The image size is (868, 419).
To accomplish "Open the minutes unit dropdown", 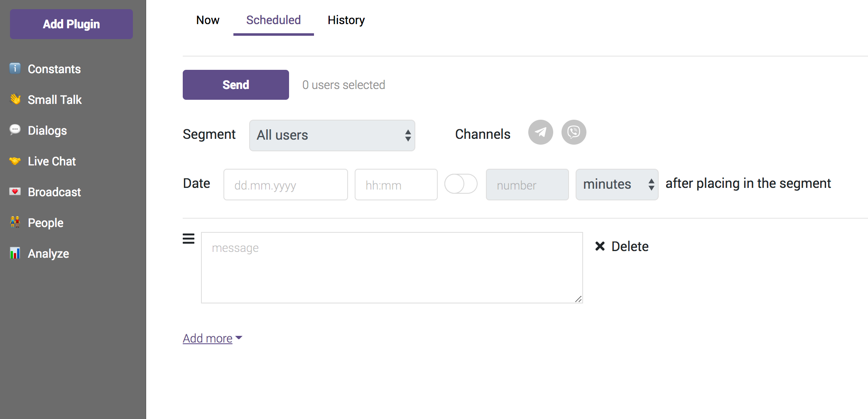I will tap(617, 185).
